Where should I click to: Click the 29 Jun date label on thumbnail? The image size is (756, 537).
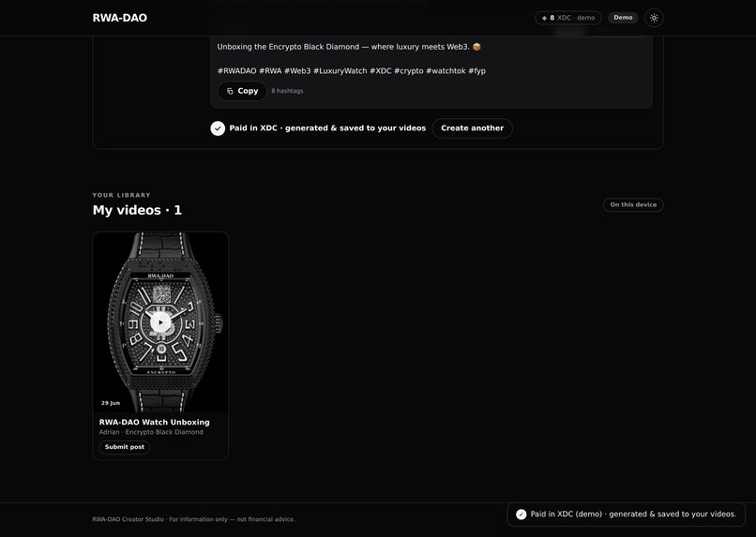(x=111, y=403)
